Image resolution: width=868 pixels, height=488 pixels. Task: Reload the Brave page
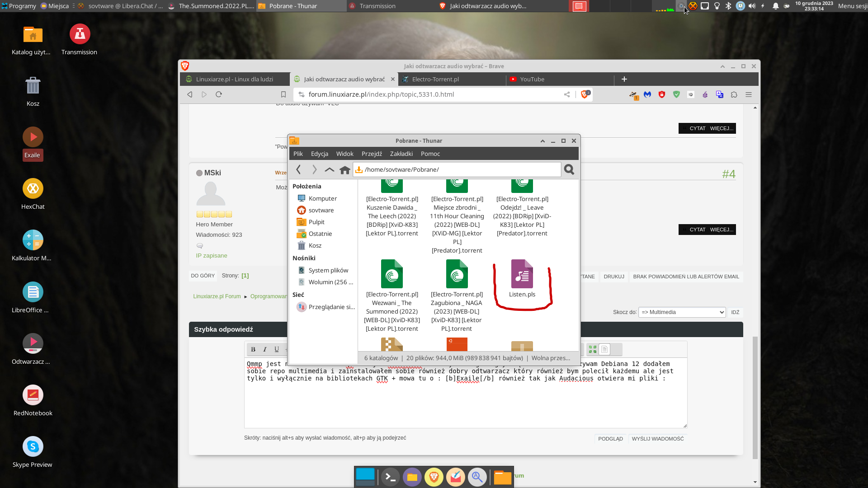219,94
